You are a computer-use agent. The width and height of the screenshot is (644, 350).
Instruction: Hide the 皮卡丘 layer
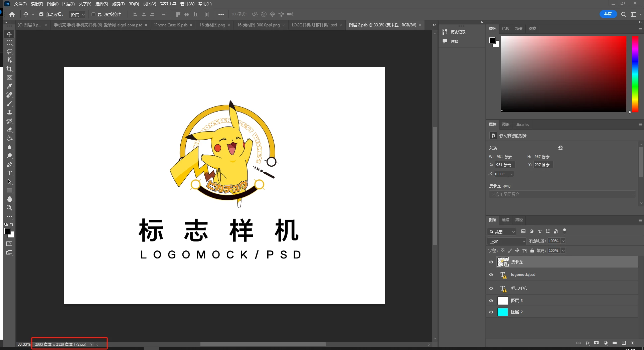[x=491, y=262]
